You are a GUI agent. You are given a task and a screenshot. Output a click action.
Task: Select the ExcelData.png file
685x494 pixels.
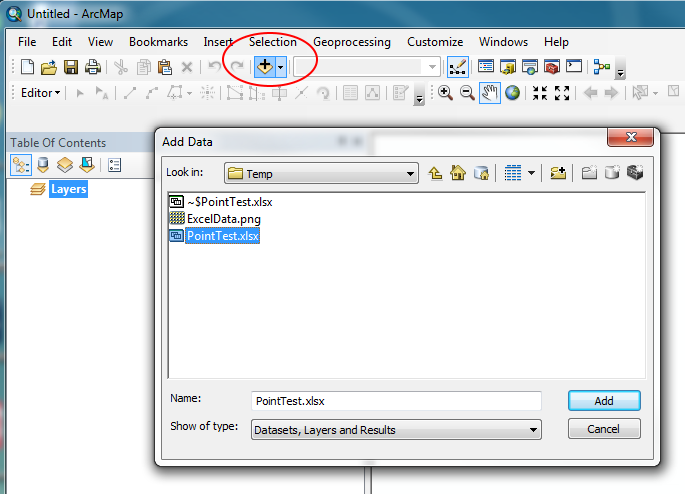pyautogui.click(x=215, y=219)
